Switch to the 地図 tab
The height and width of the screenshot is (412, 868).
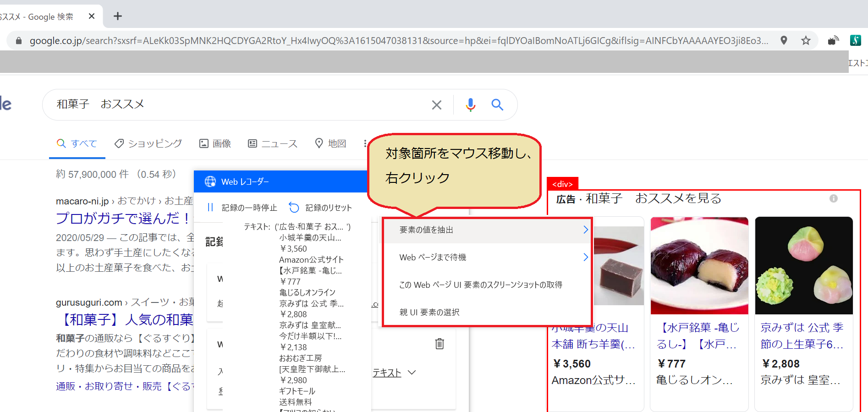click(x=330, y=144)
